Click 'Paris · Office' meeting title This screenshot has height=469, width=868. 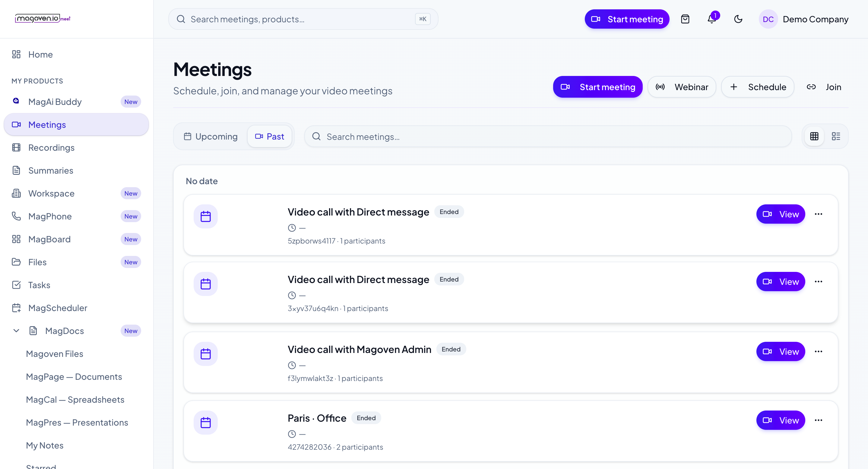click(x=317, y=418)
